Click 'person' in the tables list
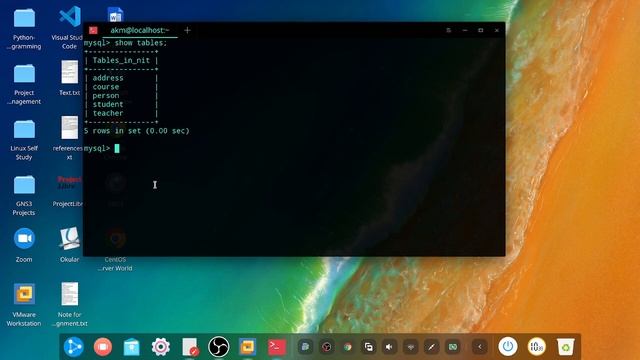Screen dimensions: 640x360 [x=106, y=96]
